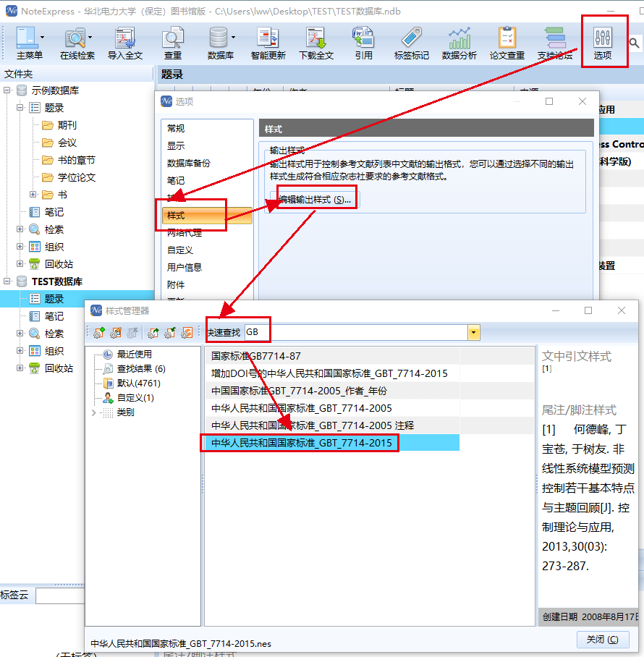
Task: Open the 主菜单 dropdown arrow
Action: [x=42, y=38]
